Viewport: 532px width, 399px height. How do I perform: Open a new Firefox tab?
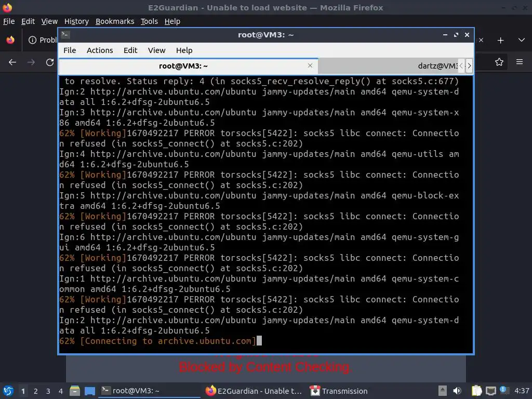pos(500,41)
